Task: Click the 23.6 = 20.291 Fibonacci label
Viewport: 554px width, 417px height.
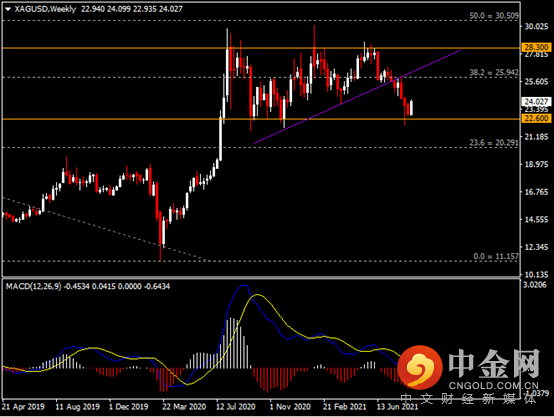Action: (x=494, y=142)
